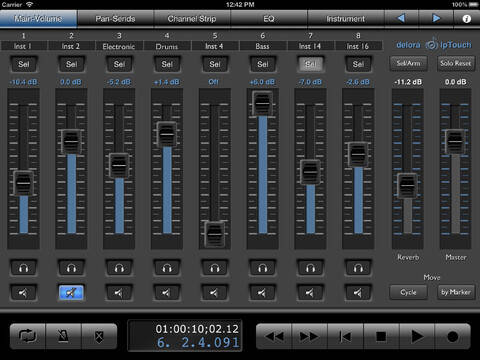The height and width of the screenshot is (360, 480).
Task: Go to next channel bank arrow
Action: click(x=436, y=18)
